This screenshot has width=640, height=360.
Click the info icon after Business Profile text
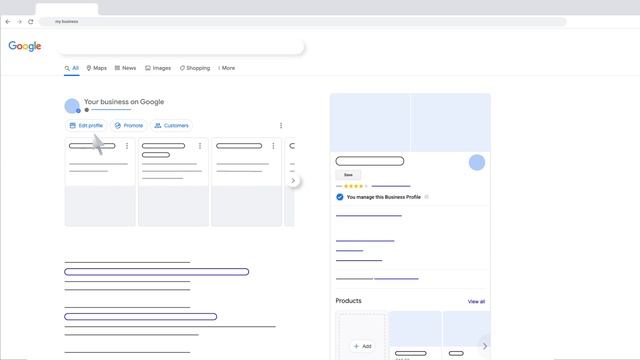[x=427, y=197]
